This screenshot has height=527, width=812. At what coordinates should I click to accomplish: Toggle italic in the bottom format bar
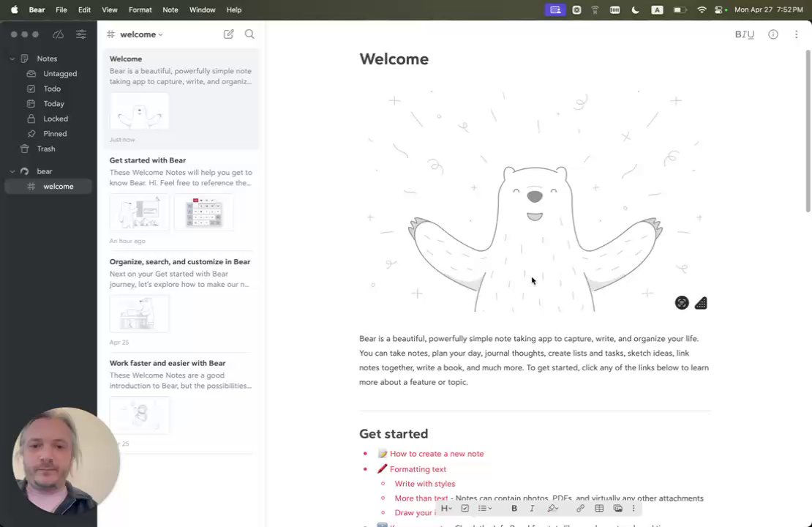point(532,509)
